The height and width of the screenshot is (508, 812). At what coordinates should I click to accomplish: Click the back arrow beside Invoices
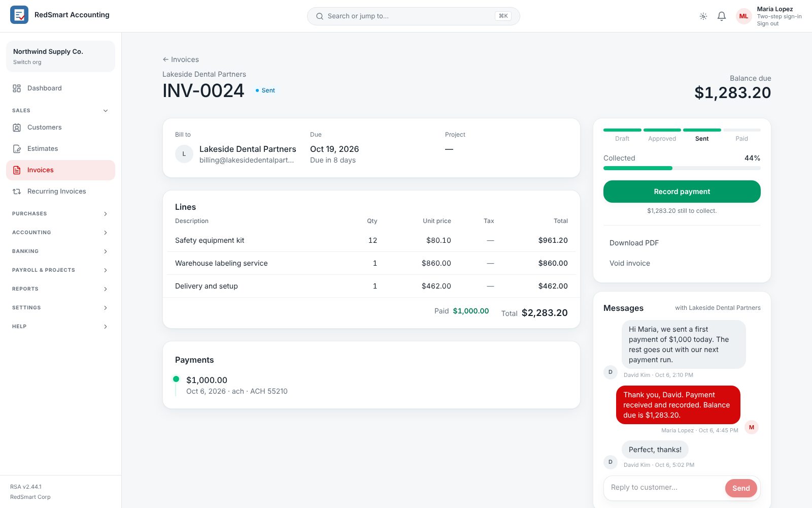pos(165,59)
